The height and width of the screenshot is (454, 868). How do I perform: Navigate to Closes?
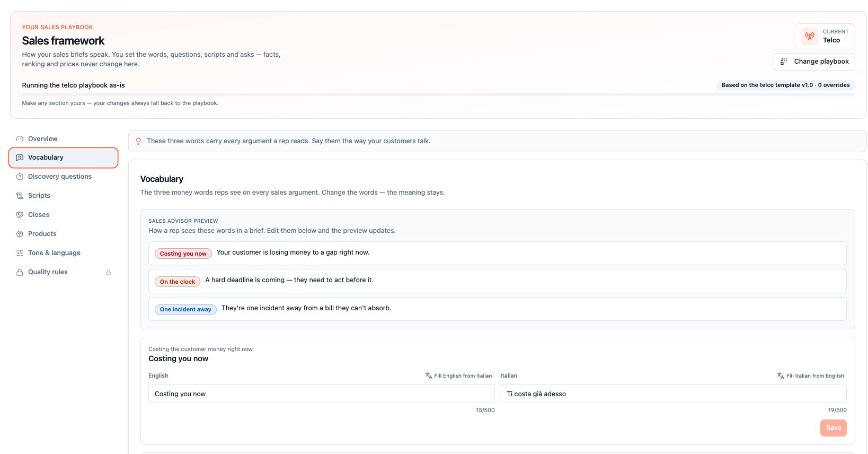(x=63, y=215)
